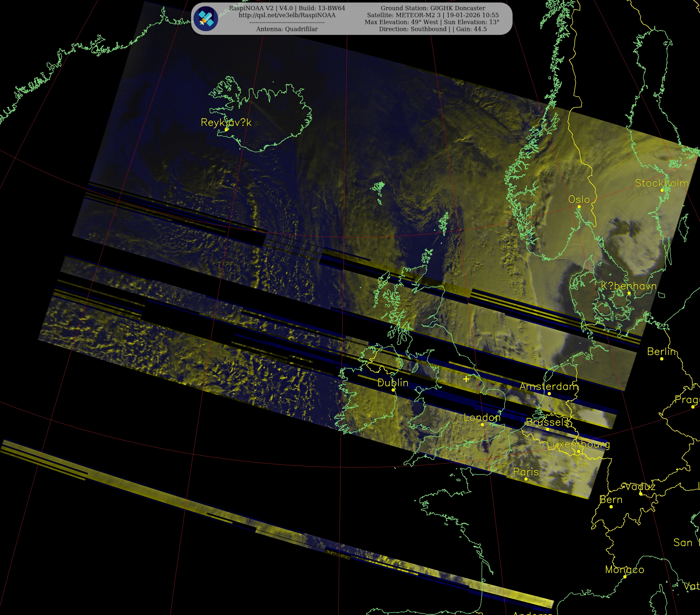
Task: Click the Bern city marker dot
Action: pyautogui.click(x=611, y=506)
